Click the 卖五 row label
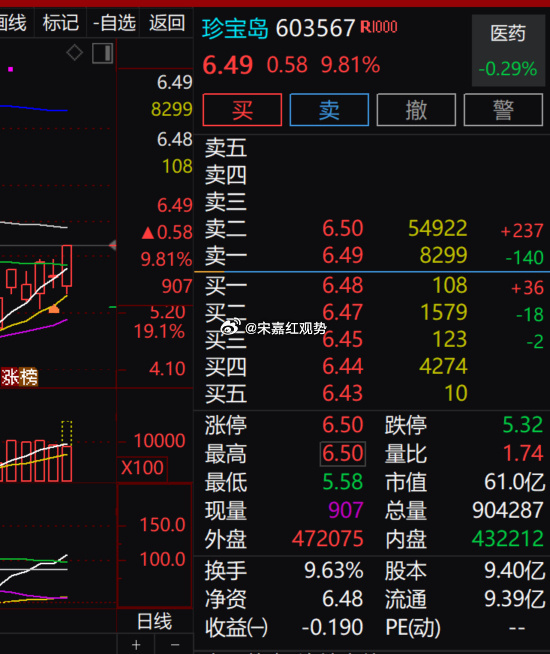 tap(226, 148)
